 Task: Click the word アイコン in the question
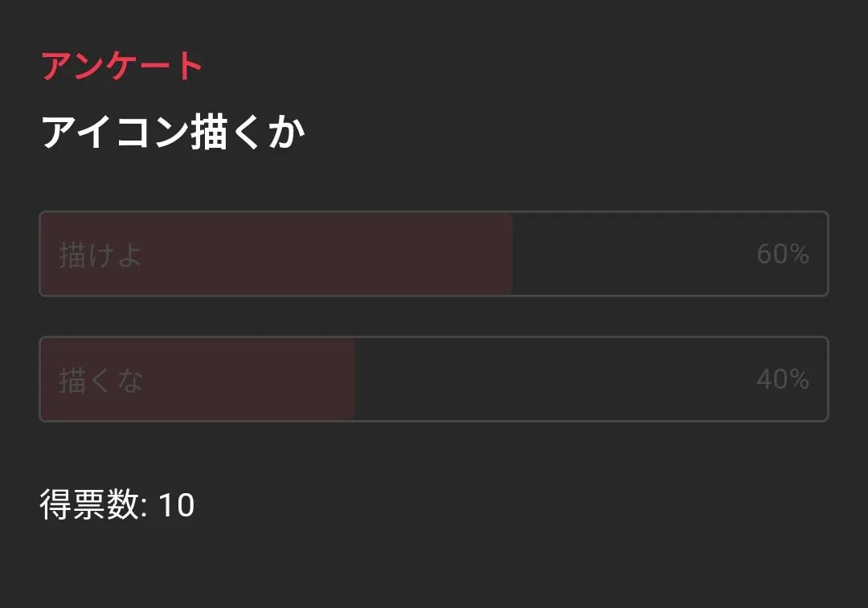[114, 133]
